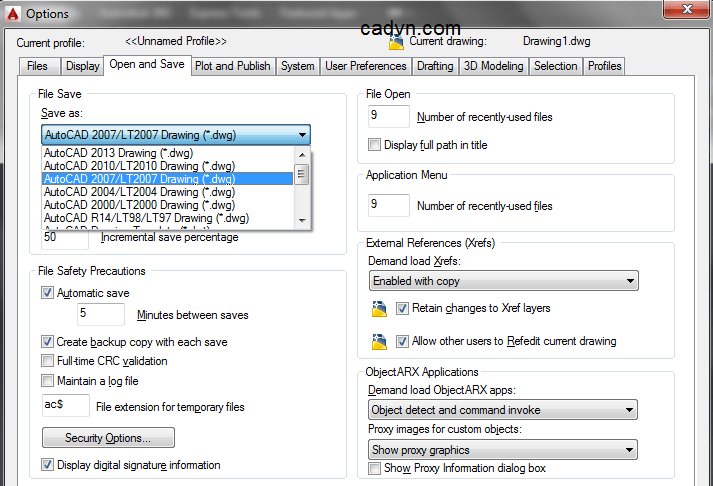Open Proxy images for custom objects dropdown
This screenshot has height=486, width=713.
pos(502,450)
